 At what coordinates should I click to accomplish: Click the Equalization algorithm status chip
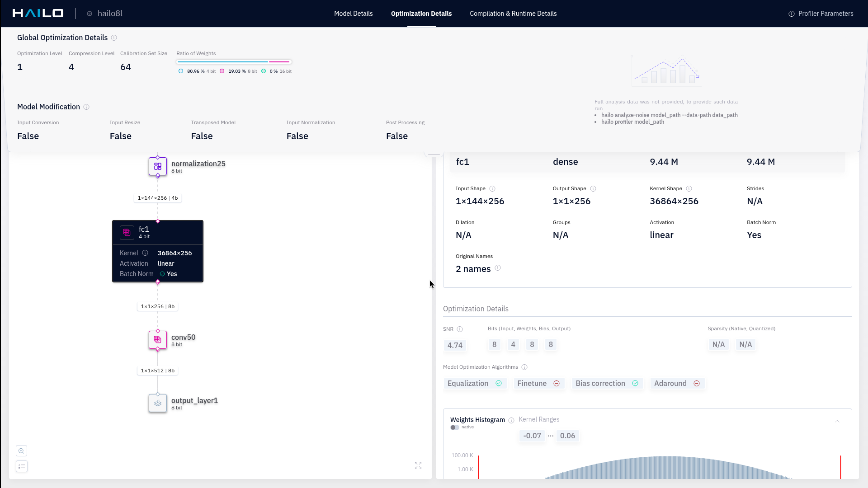tap(474, 383)
